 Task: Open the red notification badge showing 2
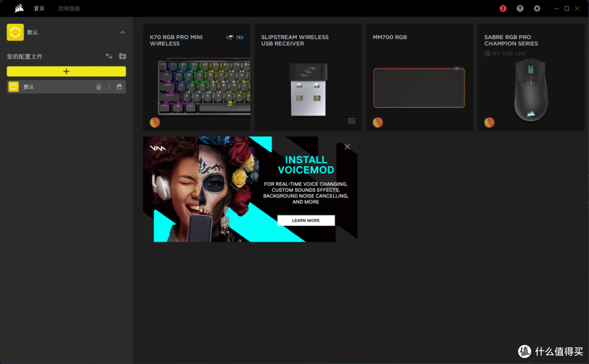click(x=503, y=8)
